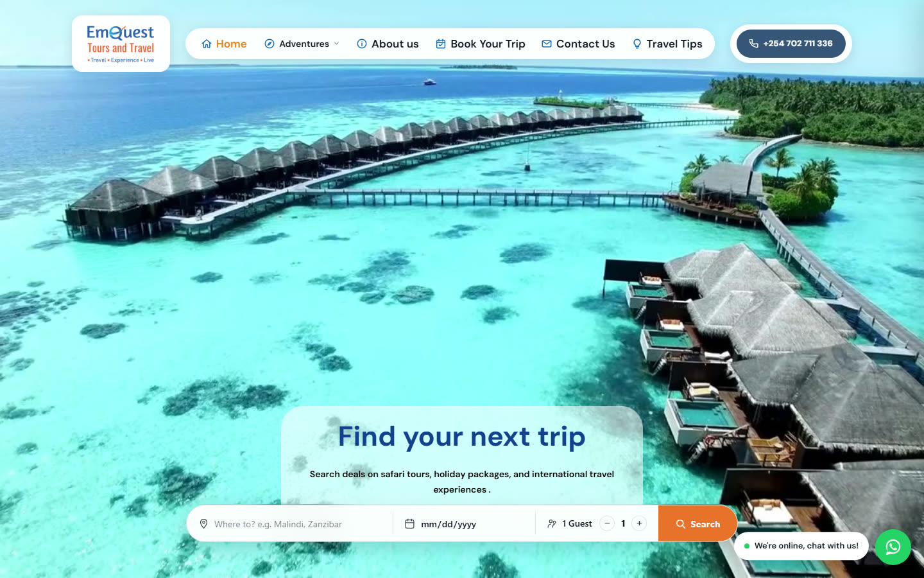
Task: Click the house icon beside Home
Action: pos(207,44)
